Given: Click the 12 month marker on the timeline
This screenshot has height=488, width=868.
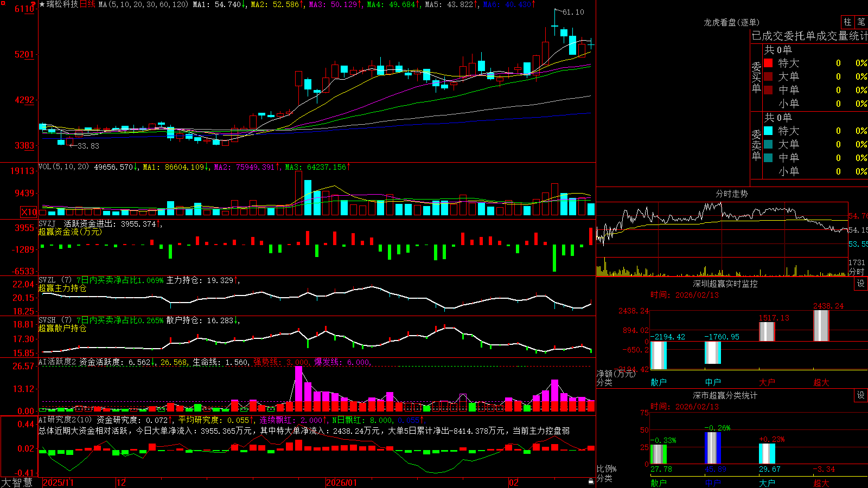Looking at the screenshot, I should pyautogui.click(x=122, y=483).
